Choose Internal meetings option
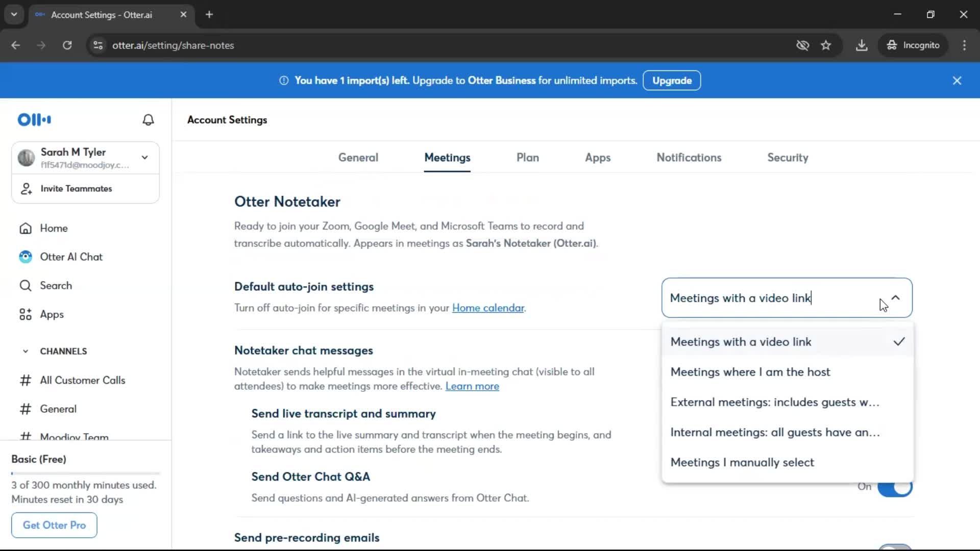Viewport: 980px width, 551px height. tap(788, 432)
